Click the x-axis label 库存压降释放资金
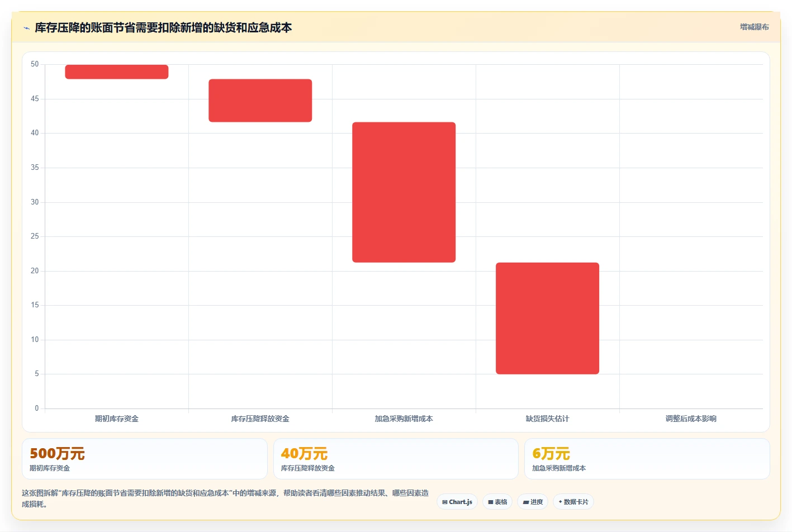This screenshot has height=532, width=792. point(260,419)
